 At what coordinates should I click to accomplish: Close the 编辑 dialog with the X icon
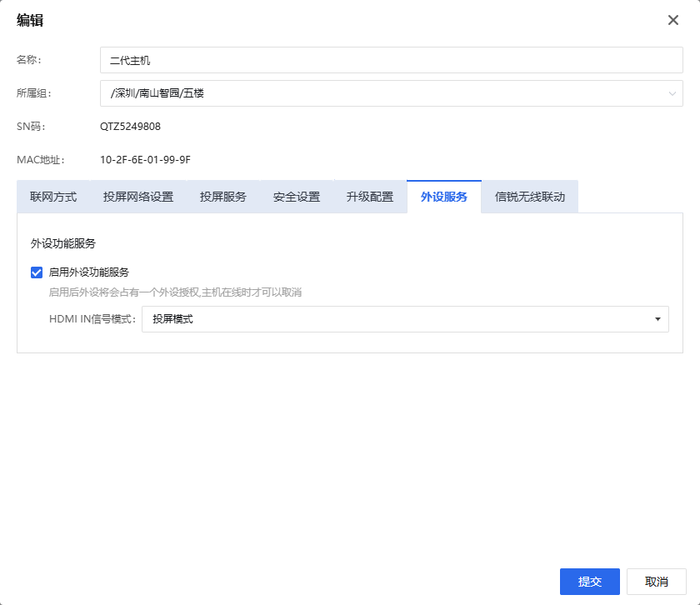673,20
